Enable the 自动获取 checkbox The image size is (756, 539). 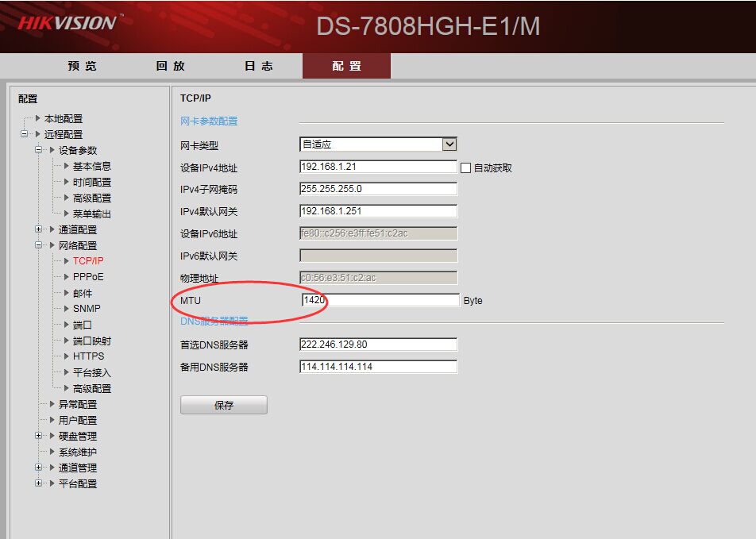pyautogui.click(x=466, y=167)
